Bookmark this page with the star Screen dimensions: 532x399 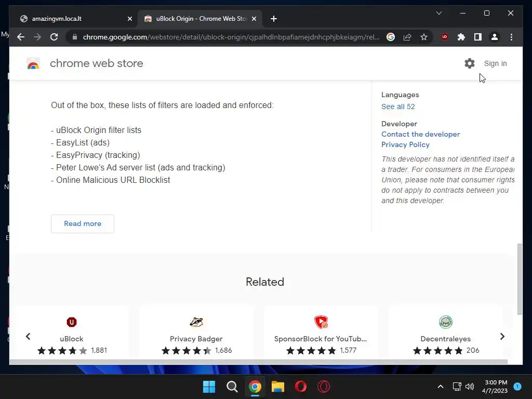(424, 37)
